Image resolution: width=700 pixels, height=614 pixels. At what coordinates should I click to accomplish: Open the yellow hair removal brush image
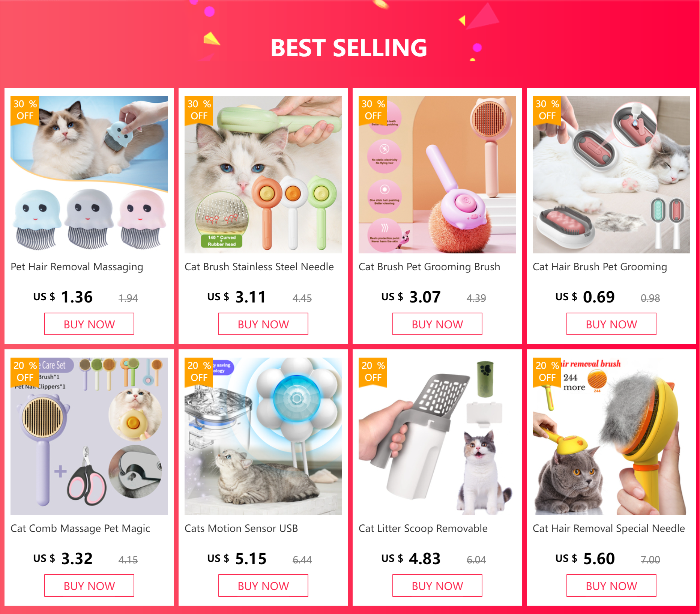coord(611,436)
